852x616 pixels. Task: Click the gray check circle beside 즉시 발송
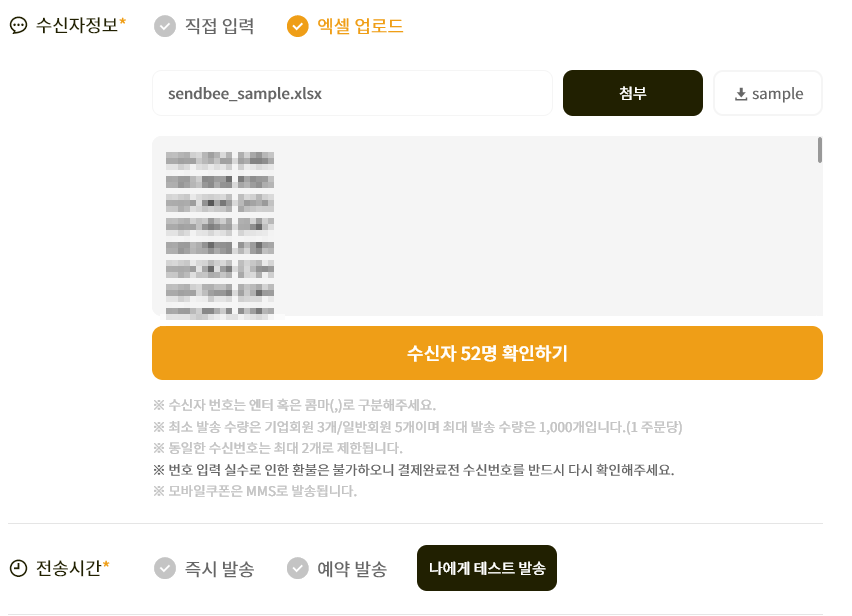(163, 567)
